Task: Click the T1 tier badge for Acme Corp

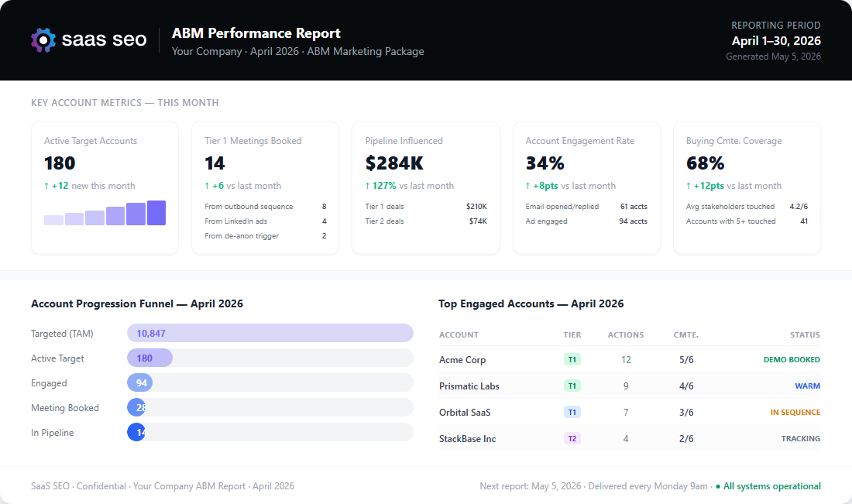Action: (x=572, y=359)
